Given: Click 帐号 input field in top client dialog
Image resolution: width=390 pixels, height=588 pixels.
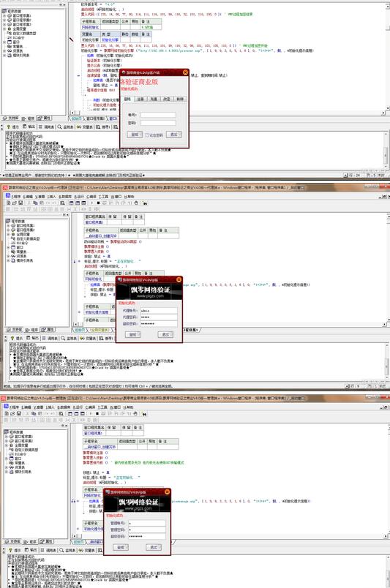Looking at the screenshot, I should 158,115.
